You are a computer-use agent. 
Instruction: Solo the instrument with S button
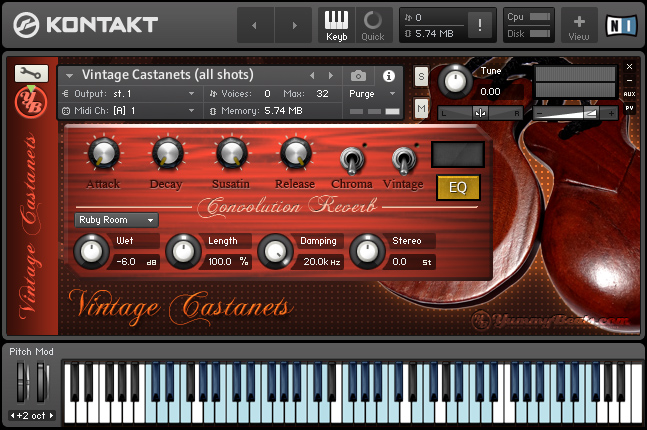coord(421,76)
